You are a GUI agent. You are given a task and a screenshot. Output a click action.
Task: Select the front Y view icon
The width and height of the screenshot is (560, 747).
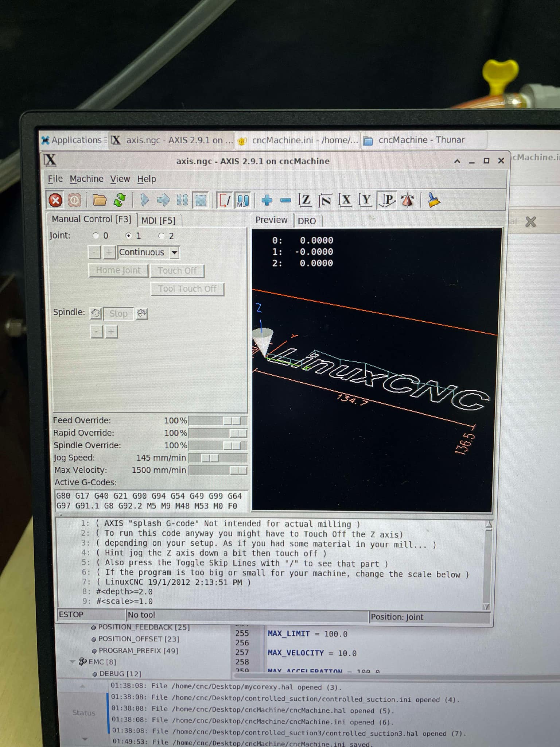coord(365,200)
